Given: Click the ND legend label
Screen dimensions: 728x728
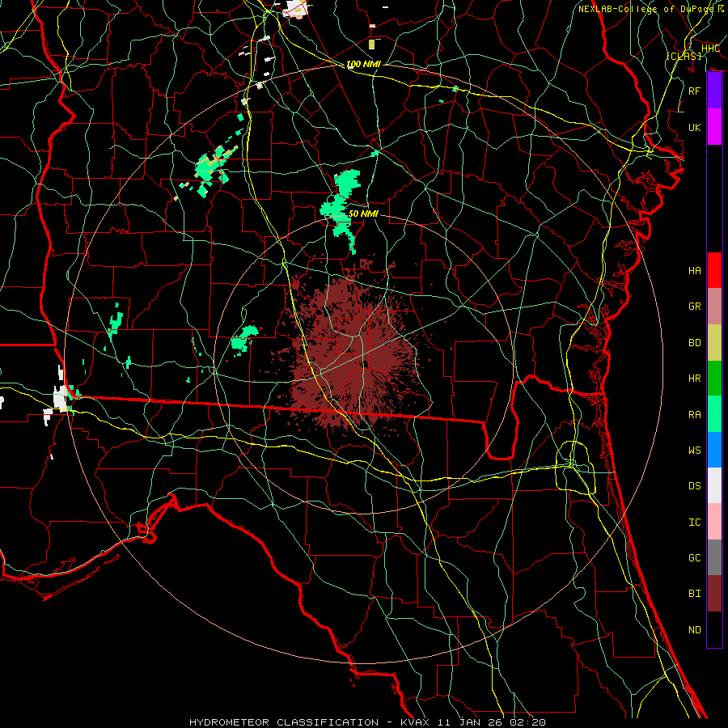Looking at the screenshot, I should pos(695,630).
